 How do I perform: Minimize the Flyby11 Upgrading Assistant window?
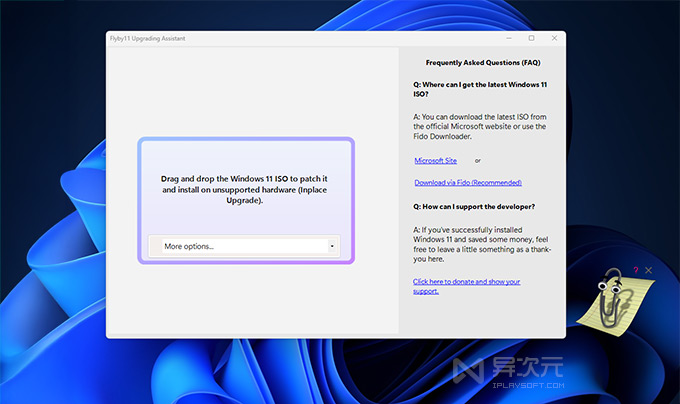click(509, 38)
